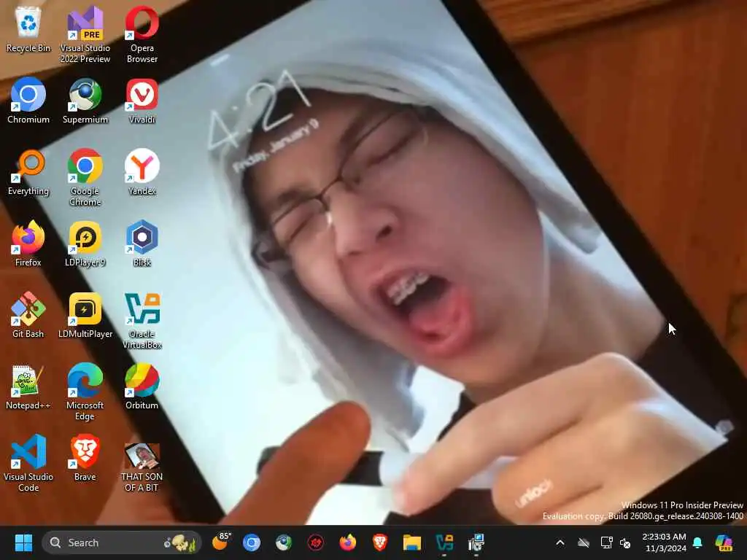
Task: Open the notification bell
Action: coord(697,542)
